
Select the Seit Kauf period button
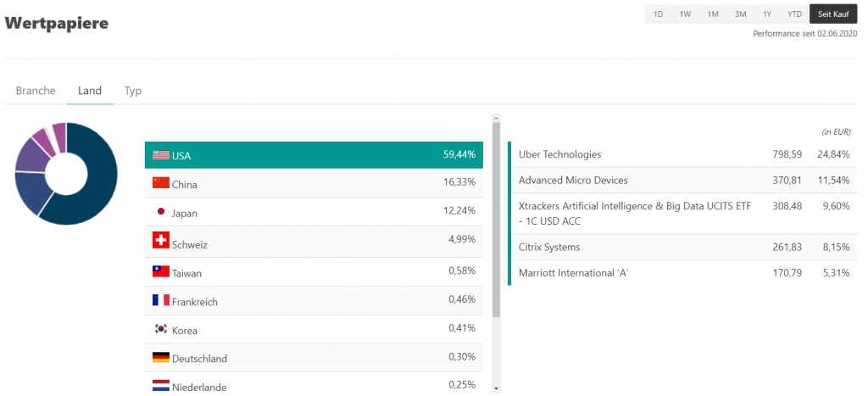pyautogui.click(x=834, y=14)
